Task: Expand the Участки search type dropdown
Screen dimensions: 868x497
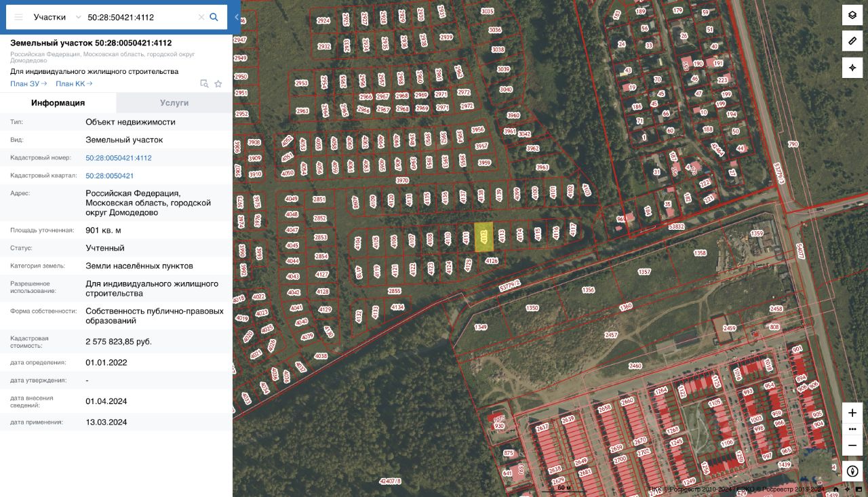Action: coord(58,17)
